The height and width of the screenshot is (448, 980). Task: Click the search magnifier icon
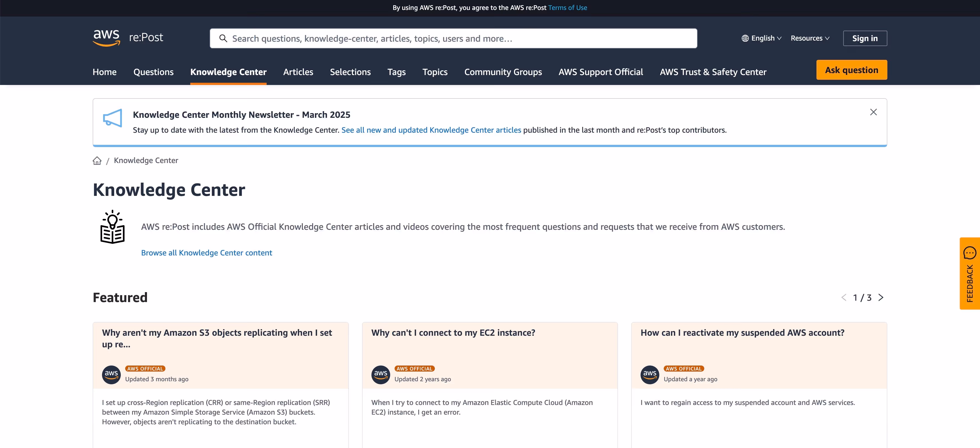pyautogui.click(x=223, y=38)
